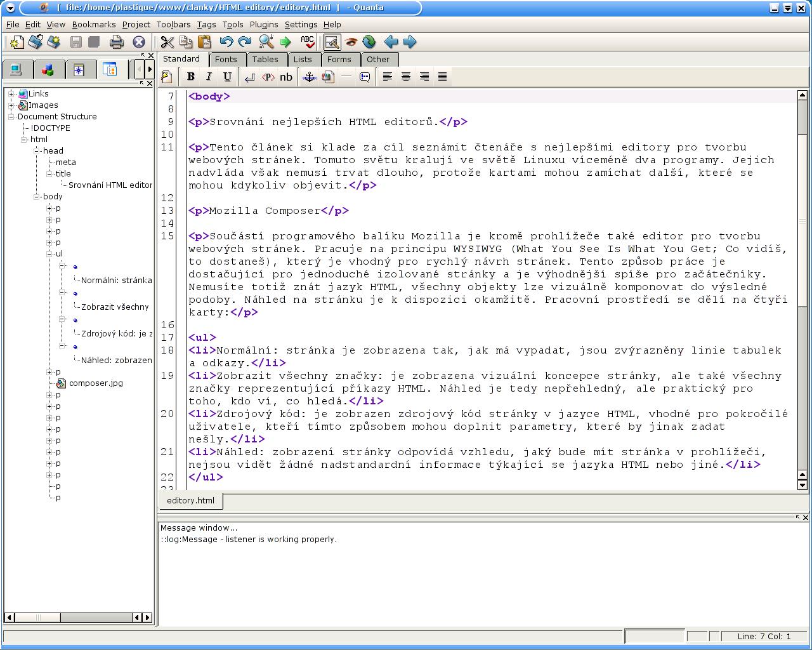Click the Cut scissors icon
Image resolution: width=812 pixels, height=650 pixels.
tap(167, 42)
